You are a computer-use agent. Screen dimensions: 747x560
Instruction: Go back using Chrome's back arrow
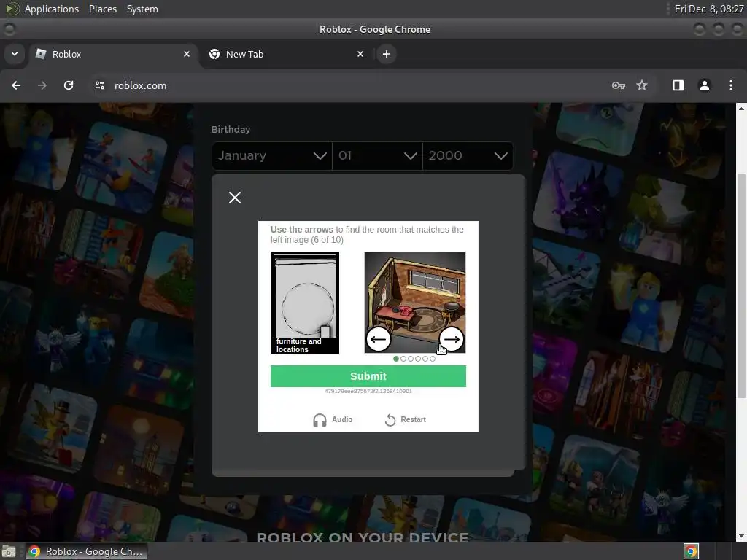(16, 85)
